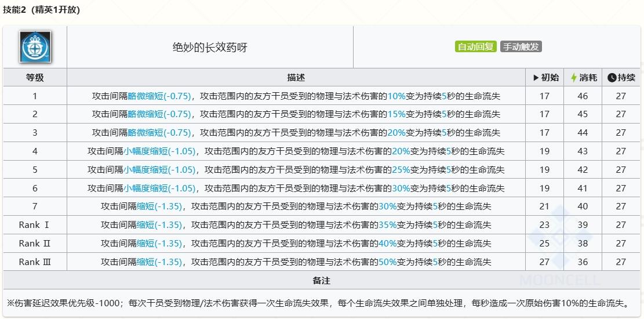
Task: Click cost value 44 in level 3 row
Action: 583,133
